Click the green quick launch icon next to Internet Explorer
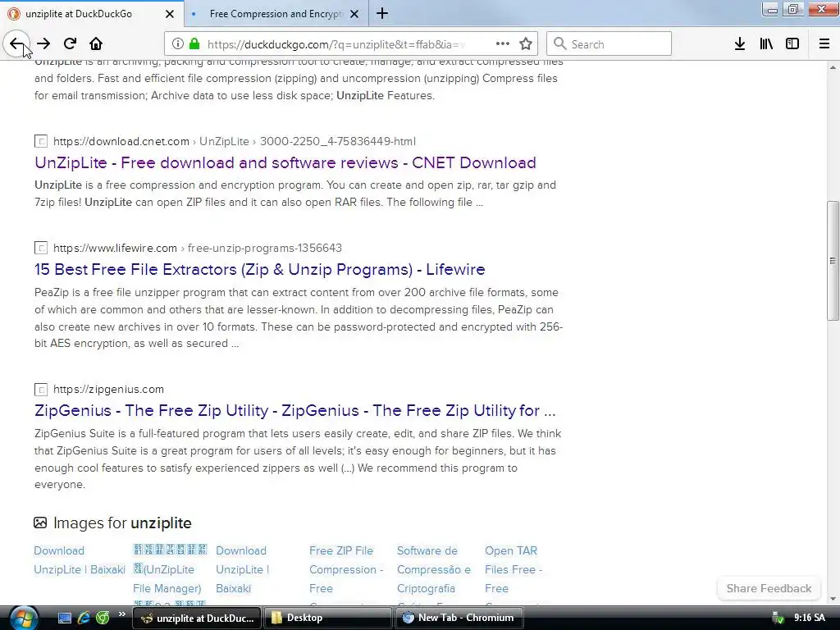 click(x=103, y=618)
